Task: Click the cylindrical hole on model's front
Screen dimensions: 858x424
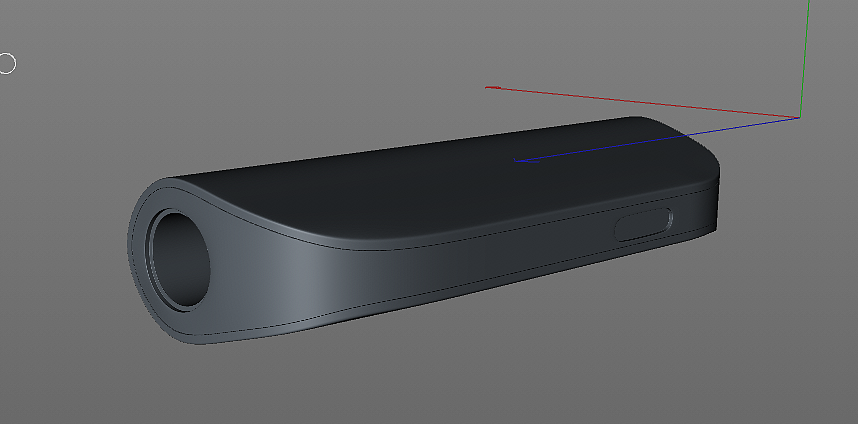Action: (179, 259)
